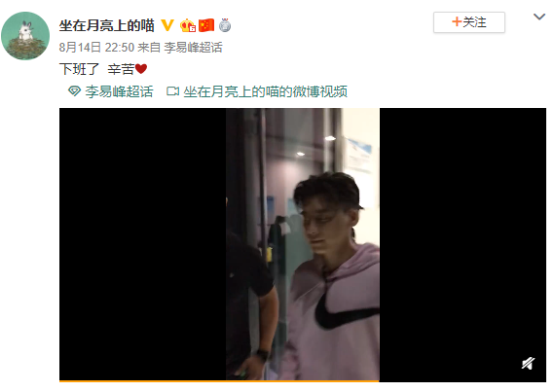Open post timestamp 8月14日 22:50
The image size is (555, 392).
[96, 47]
